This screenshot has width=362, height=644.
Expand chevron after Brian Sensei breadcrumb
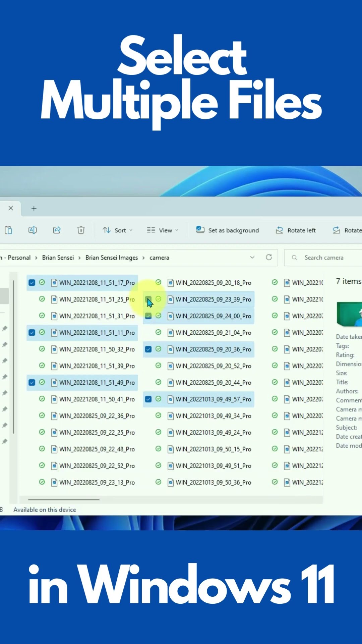(x=79, y=258)
